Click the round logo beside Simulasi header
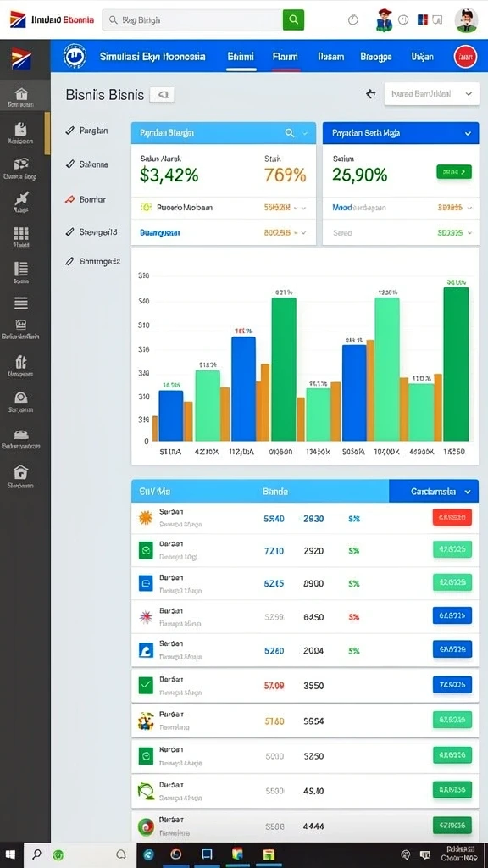 (75, 56)
